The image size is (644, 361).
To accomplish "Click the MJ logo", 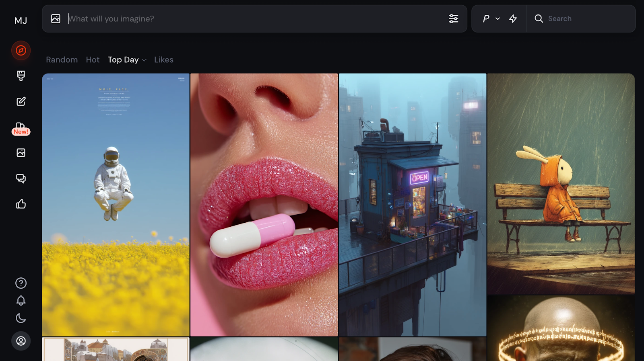I will point(21,21).
